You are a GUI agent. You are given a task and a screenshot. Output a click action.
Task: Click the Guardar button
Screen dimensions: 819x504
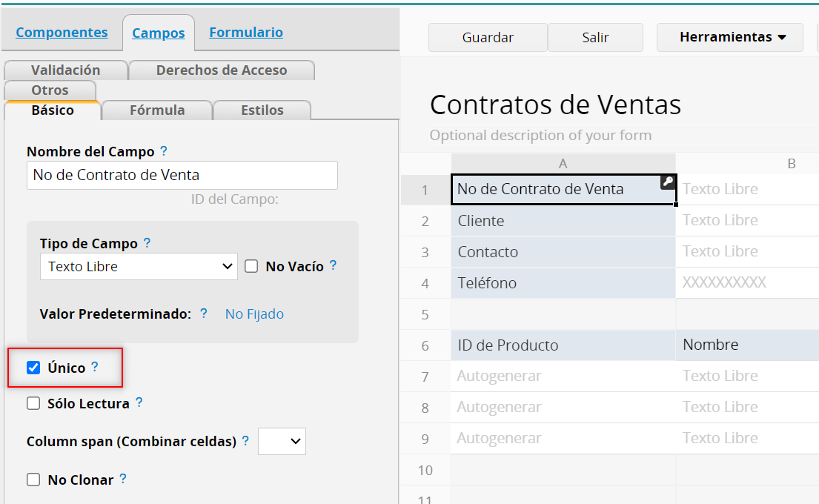click(488, 37)
